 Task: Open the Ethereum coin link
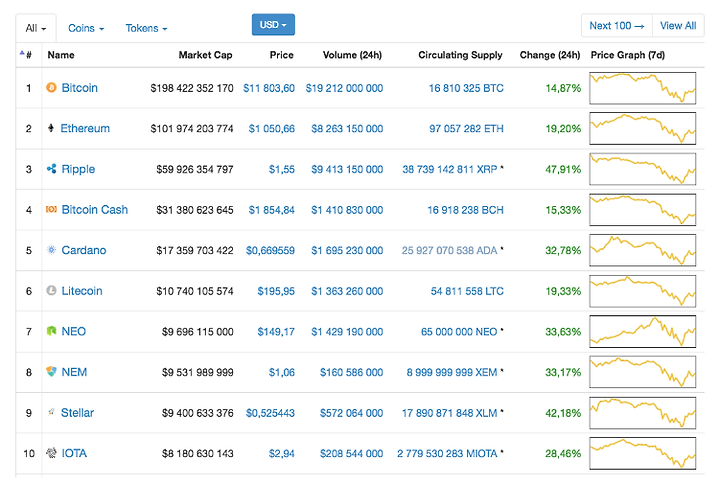85,128
